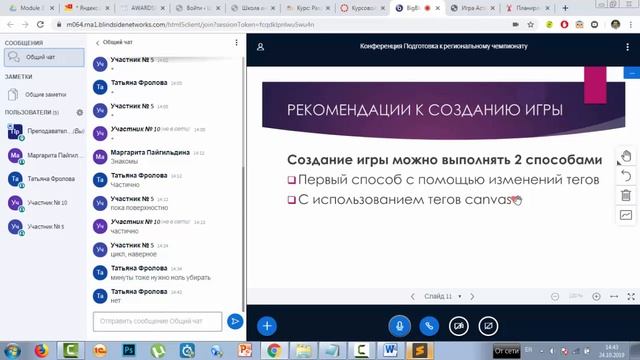Click the EN language indicator in the tray

pyautogui.click(x=528, y=350)
